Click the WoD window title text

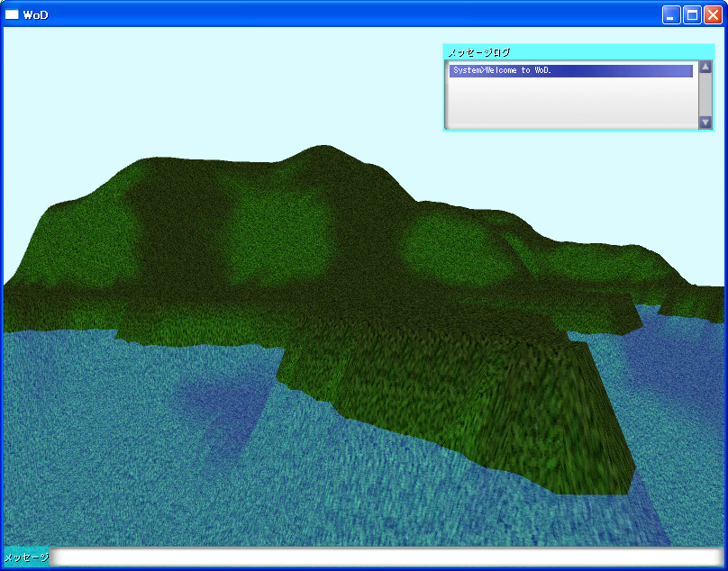click(36, 14)
